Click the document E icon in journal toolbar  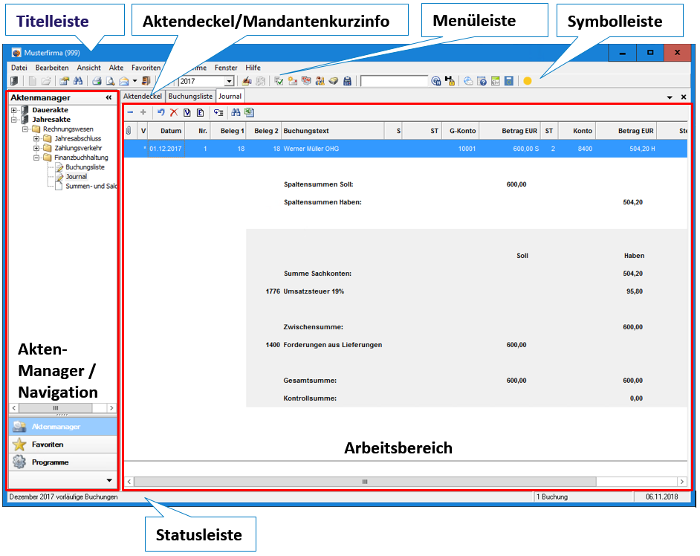pos(200,113)
